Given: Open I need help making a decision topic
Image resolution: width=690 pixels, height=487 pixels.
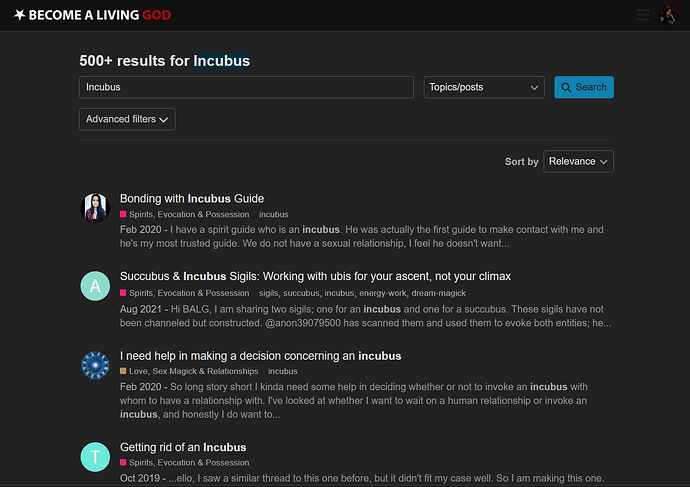Looking at the screenshot, I should pos(261,355).
